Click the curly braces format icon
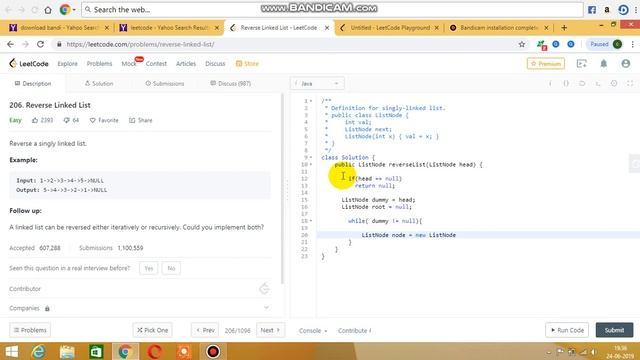640x360 pixels. point(566,83)
